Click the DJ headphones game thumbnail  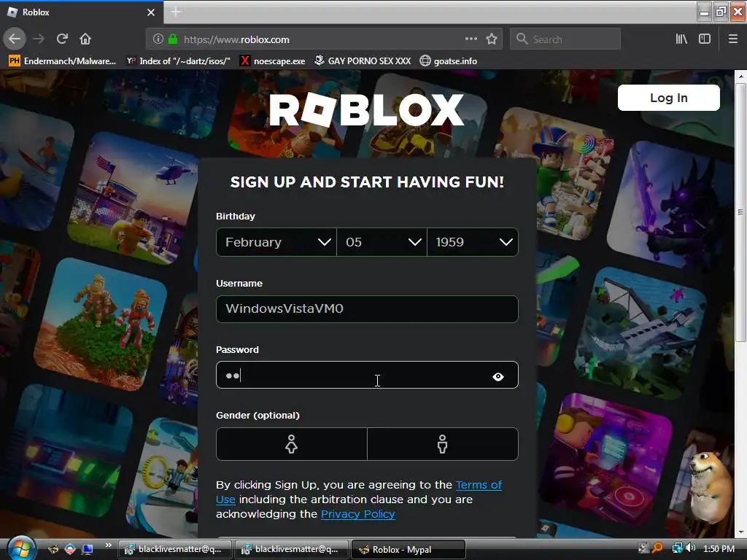[x=608, y=459]
